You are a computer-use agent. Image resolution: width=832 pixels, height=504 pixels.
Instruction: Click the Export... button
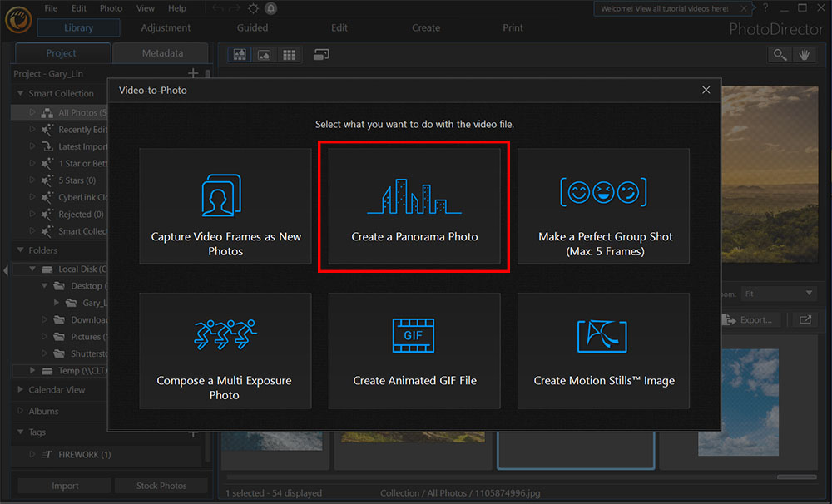[750, 319]
